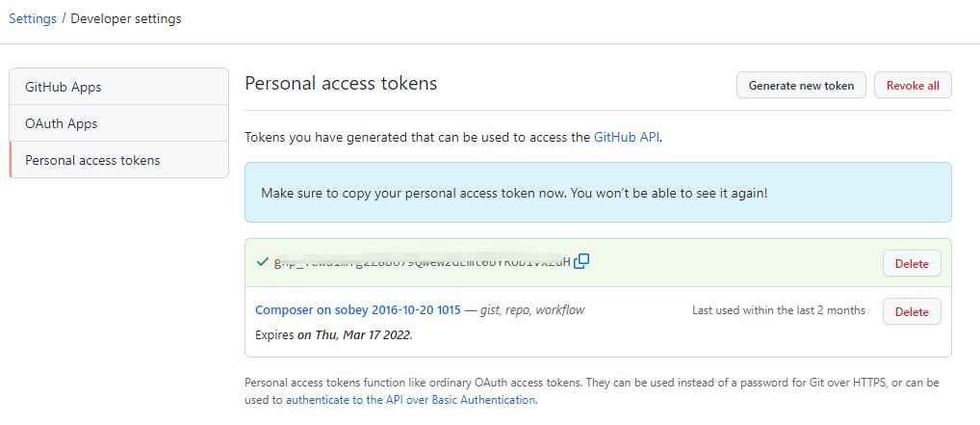Open the OAuth Apps section
The width and height of the screenshot is (980, 425).
62,123
